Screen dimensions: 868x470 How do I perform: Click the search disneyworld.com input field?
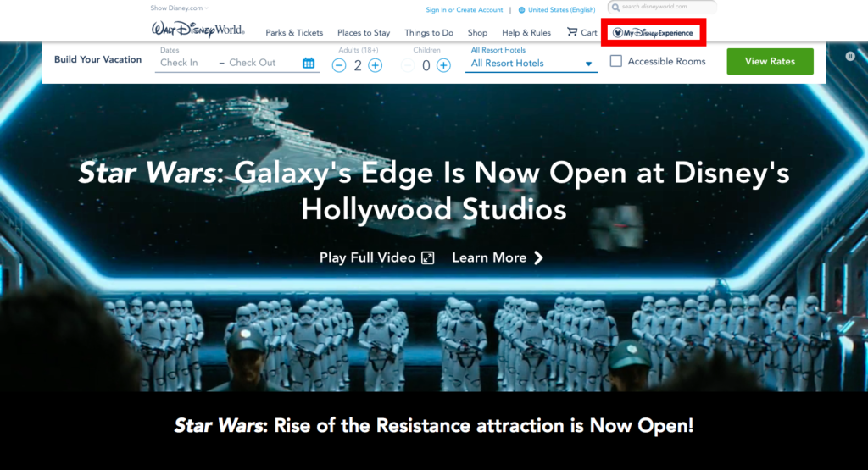(x=665, y=7)
